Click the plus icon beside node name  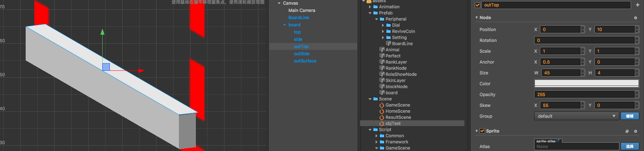coord(637,5)
